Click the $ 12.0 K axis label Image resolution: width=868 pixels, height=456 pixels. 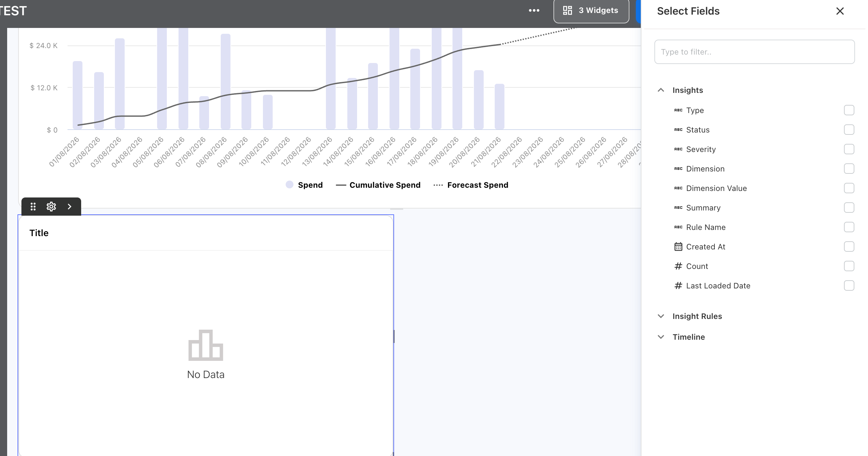coord(44,88)
